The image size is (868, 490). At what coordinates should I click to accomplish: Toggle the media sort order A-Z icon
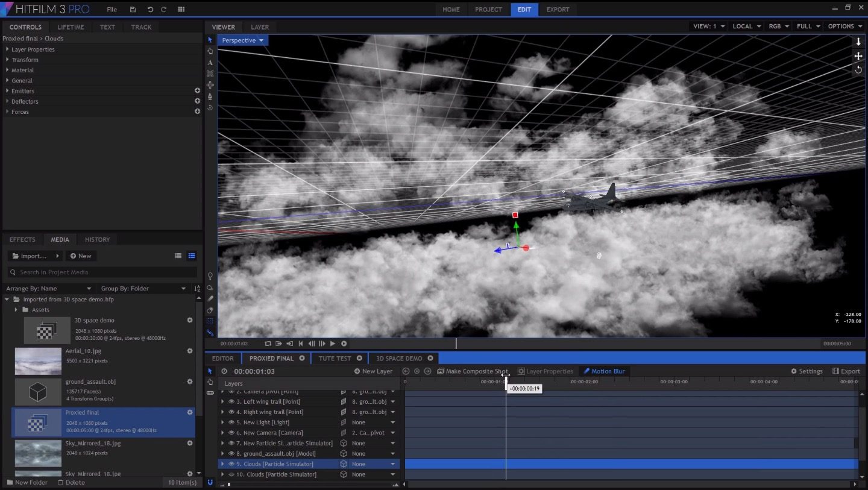pyautogui.click(x=197, y=289)
